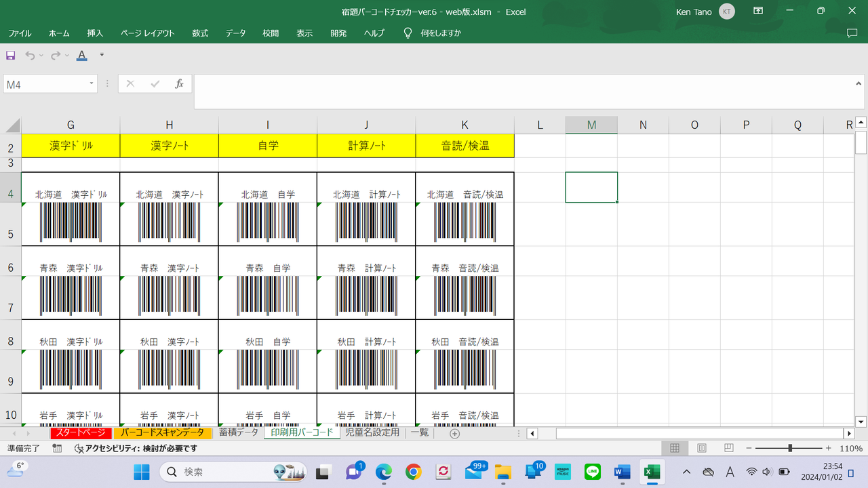Click the Undo arrow icon
The image size is (868, 488).
point(31,55)
